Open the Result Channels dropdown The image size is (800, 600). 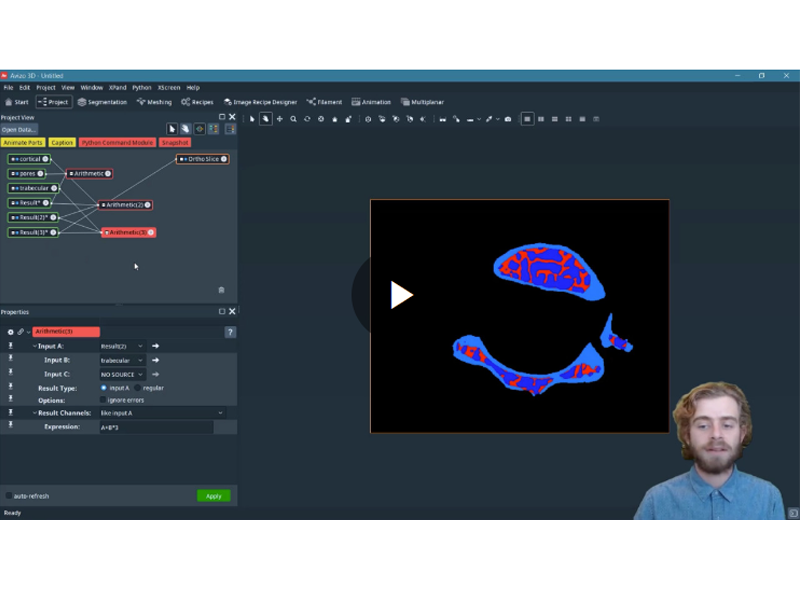point(162,413)
